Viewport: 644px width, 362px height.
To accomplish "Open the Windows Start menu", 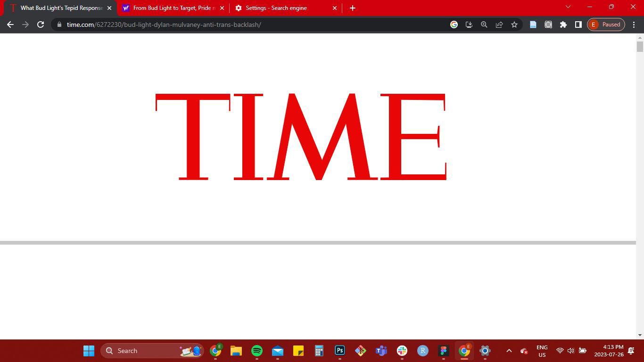I will (89, 351).
